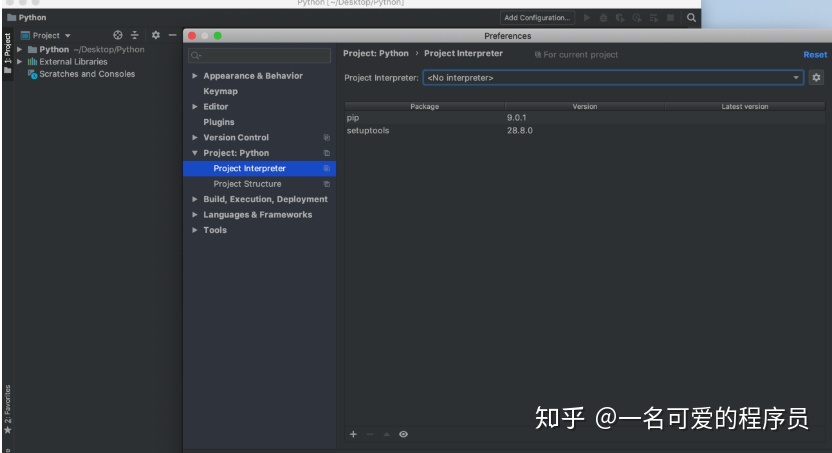This screenshot has width=832, height=453.
Task: Click the run with coverage icon
Action: (620, 18)
